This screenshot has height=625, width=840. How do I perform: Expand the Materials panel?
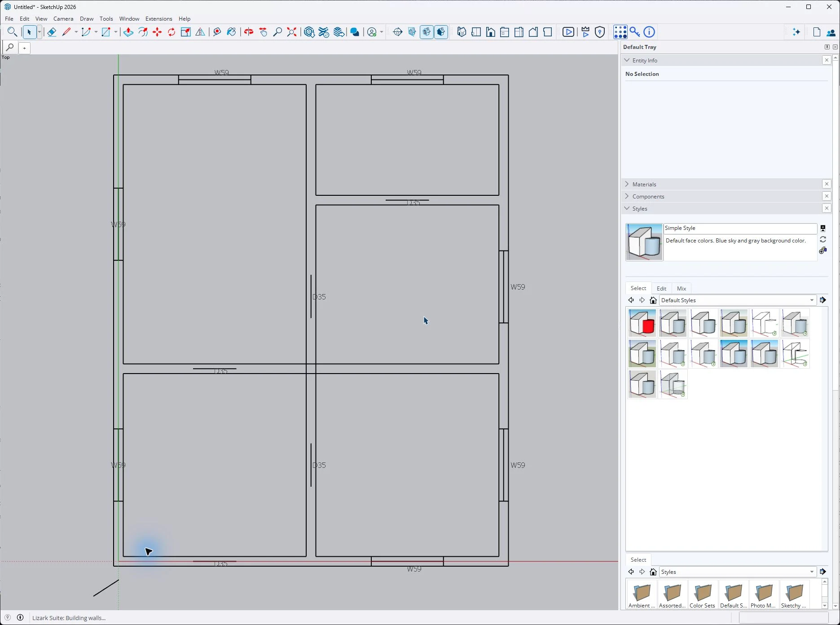click(627, 184)
